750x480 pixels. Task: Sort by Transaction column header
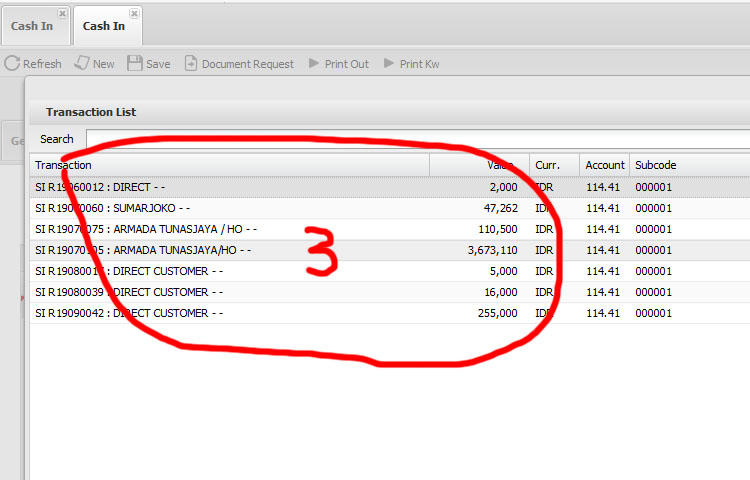click(x=230, y=165)
